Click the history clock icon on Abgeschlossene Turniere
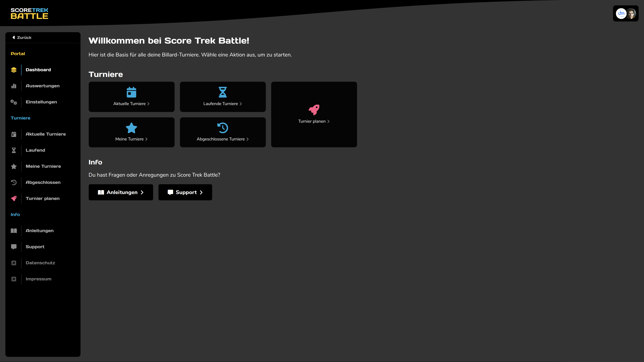The height and width of the screenshot is (362, 644). (x=223, y=128)
